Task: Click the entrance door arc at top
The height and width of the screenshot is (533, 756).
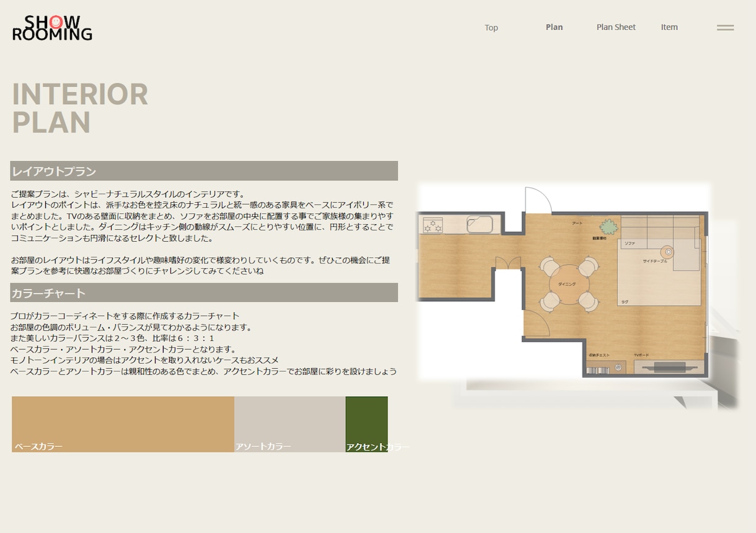Action: pyautogui.click(x=538, y=200)
